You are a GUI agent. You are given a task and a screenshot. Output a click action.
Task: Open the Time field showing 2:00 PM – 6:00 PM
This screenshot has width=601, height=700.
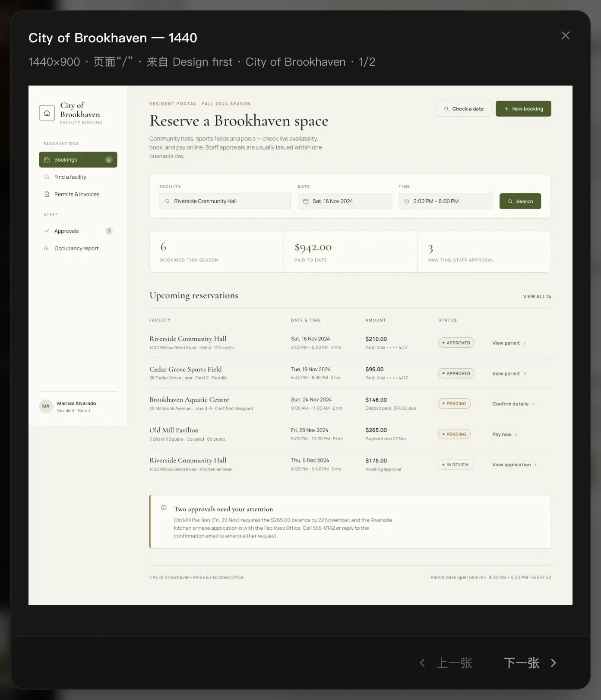tap(446, 201)
